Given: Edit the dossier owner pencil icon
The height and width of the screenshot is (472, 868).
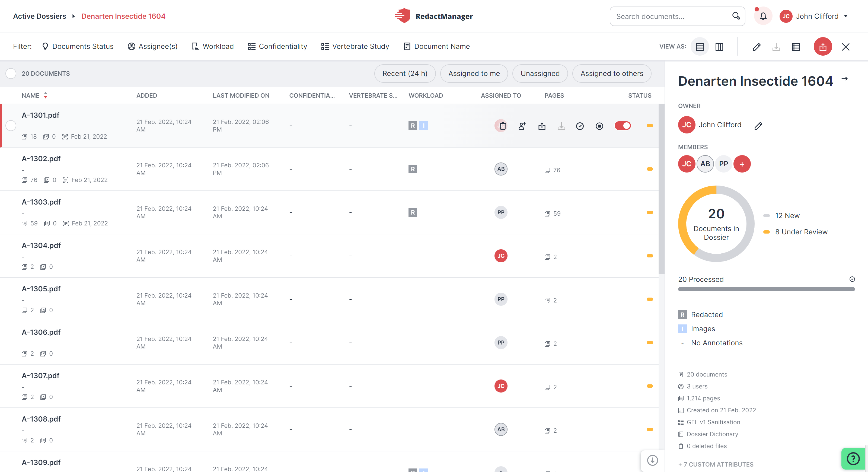Looking at the screenshot, I should click(758, 126).
